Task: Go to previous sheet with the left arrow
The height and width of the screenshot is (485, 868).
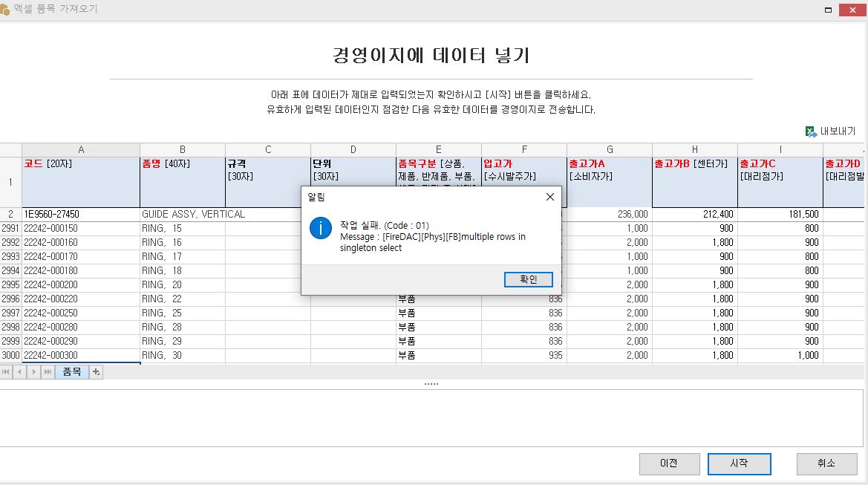Action: (x=20, y=372)
